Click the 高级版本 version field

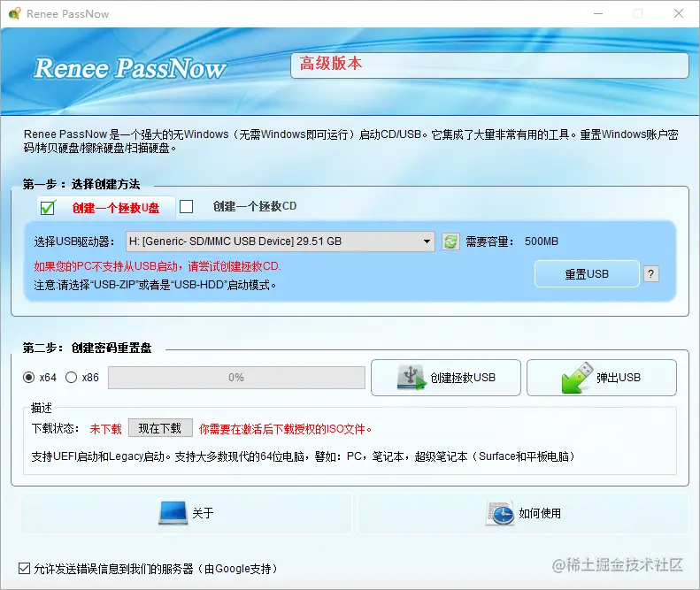(489, 65)
